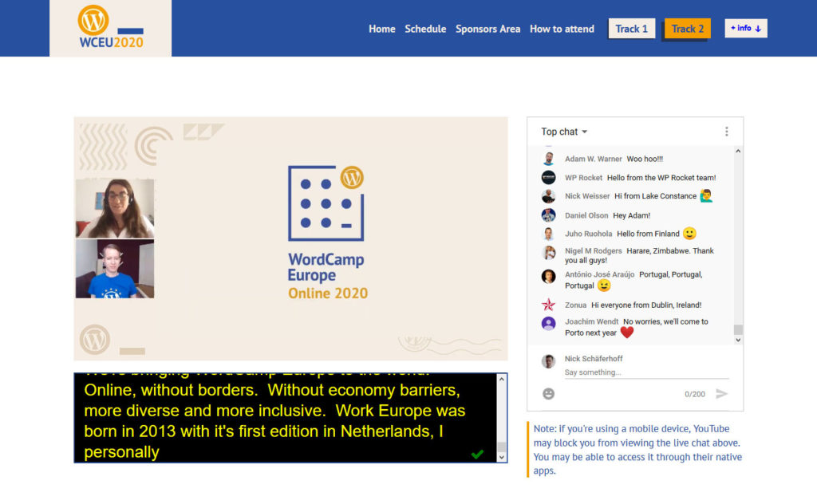Viewport: 817px width, 504px height.
Task: Click the raised-hand emoji in Nick Weisser's message
Action: click(706, 195)
